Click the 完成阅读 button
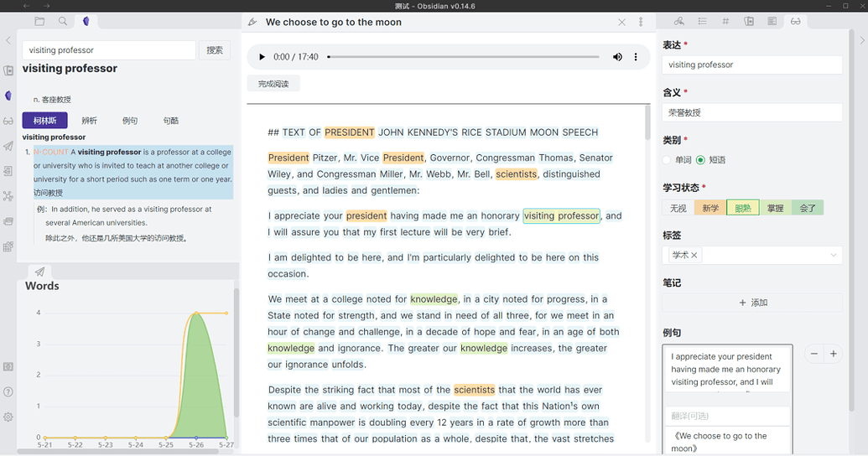The width and height of the screenshot is (868, 456). [273, 84]
